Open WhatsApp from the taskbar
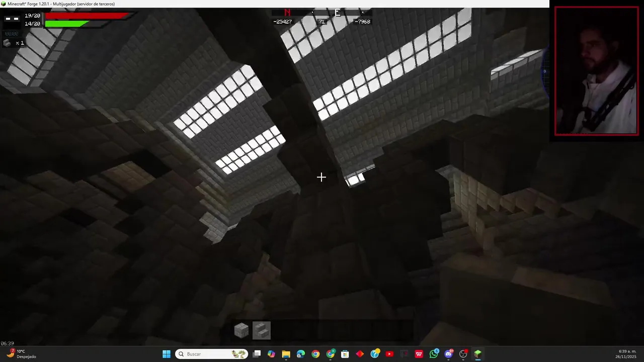Viewport: 644px width, 362px height. 434,354
